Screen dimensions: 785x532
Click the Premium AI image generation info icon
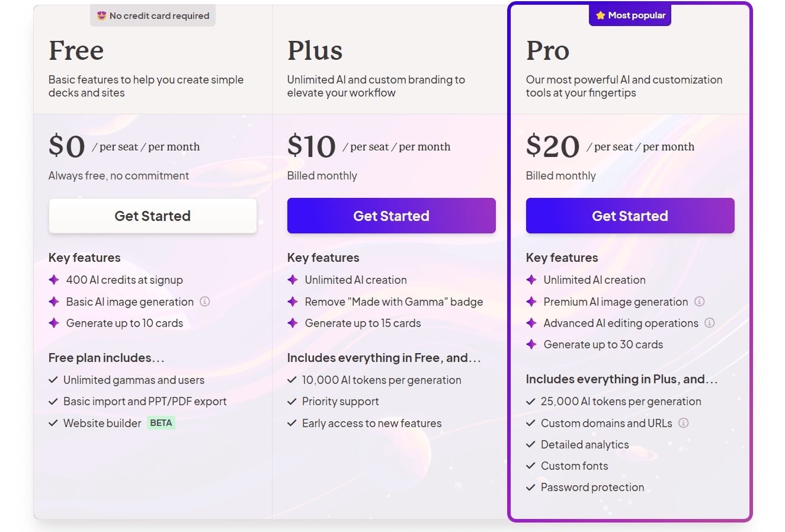[699, 302]
